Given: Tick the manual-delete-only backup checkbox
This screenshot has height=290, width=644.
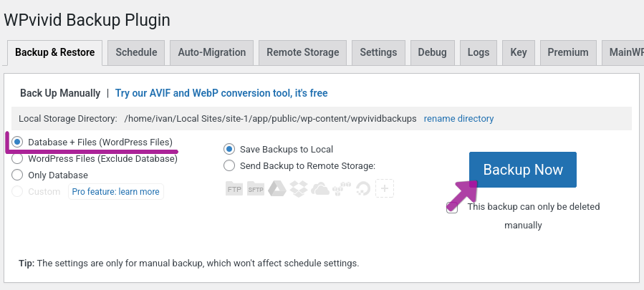Looking at the screenshot, I should [x=452, y=208].
